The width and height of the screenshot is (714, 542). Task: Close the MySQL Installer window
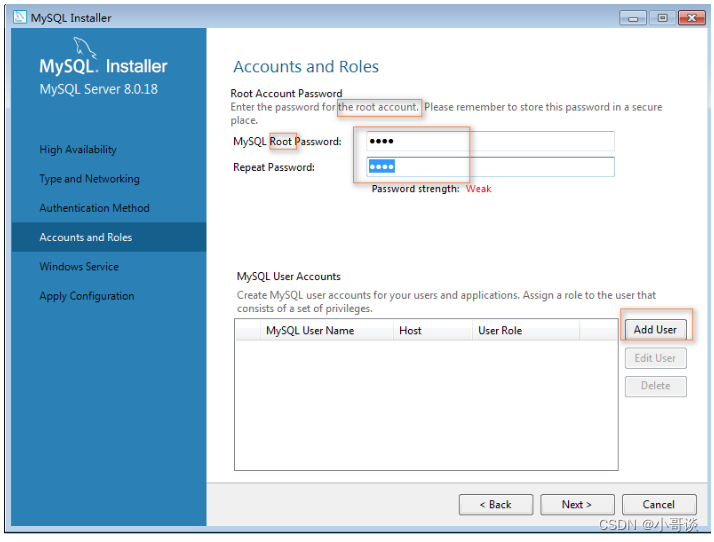pyautogui.click(x=692, y=18)
